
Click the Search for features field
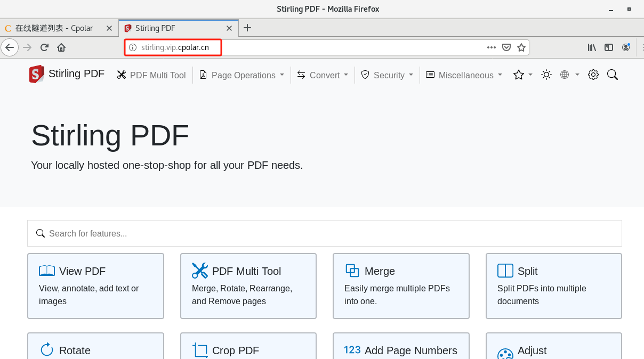[324, 233]
